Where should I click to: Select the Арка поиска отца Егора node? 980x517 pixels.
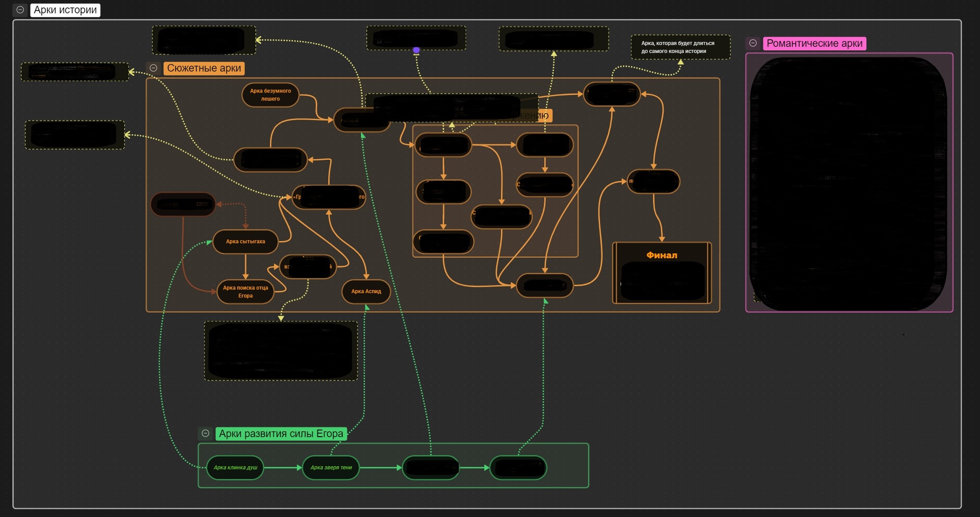point(245,292)
